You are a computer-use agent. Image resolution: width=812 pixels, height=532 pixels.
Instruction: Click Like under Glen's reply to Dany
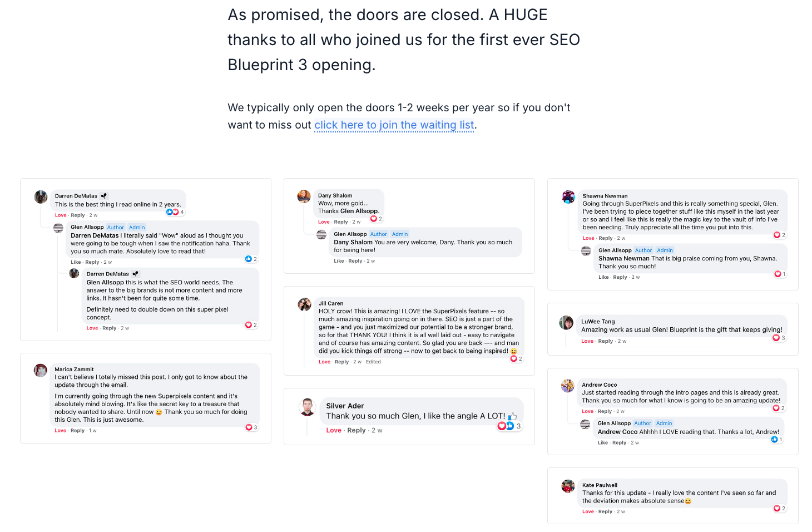click(x=339, y=261)
